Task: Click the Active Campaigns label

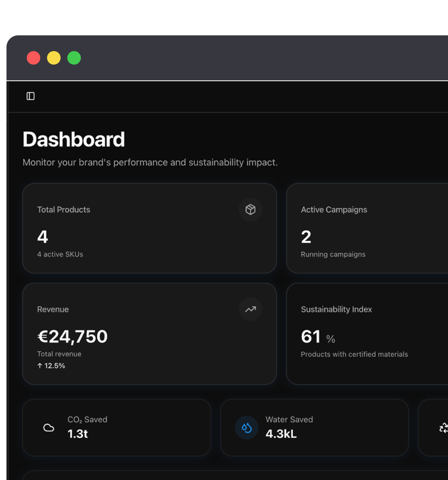Action: pos(334,210)
